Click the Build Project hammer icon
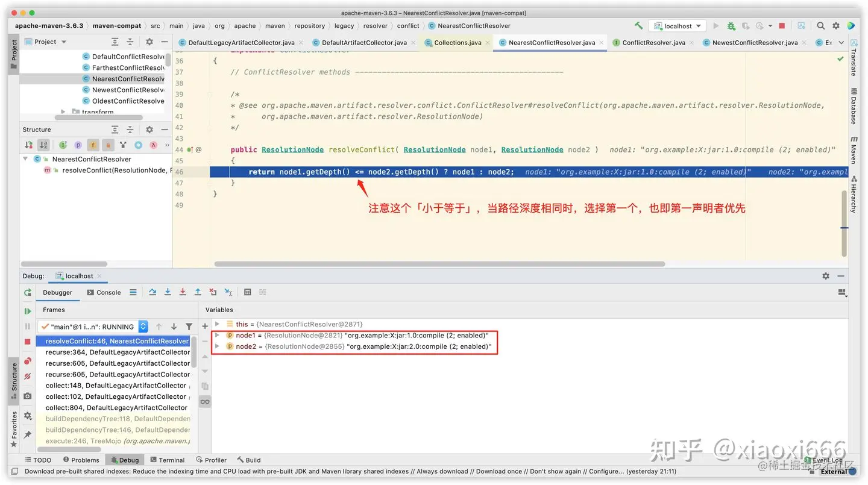 (x=638, y=26)
